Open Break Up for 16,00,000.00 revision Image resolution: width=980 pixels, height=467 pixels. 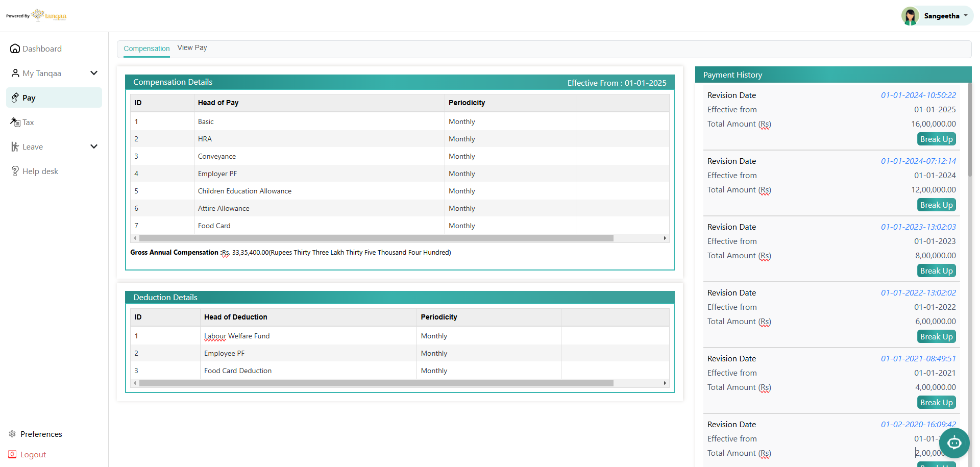[936, 139]
